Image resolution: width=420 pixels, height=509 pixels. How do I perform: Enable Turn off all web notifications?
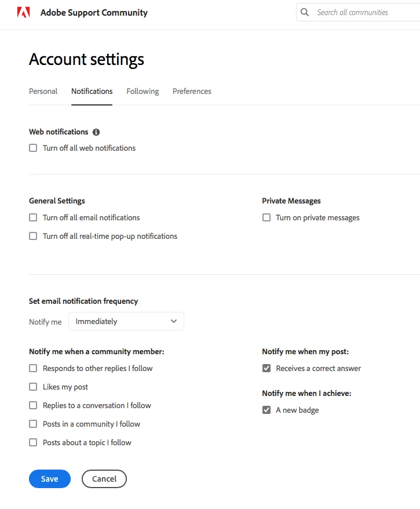tap(33, 148)
